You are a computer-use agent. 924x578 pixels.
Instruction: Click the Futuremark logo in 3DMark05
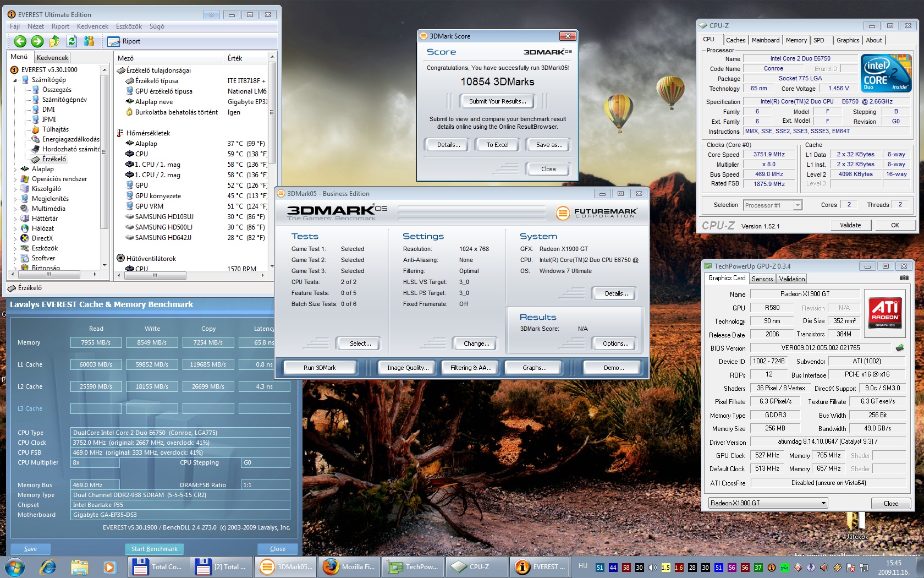tap(597, 212)
